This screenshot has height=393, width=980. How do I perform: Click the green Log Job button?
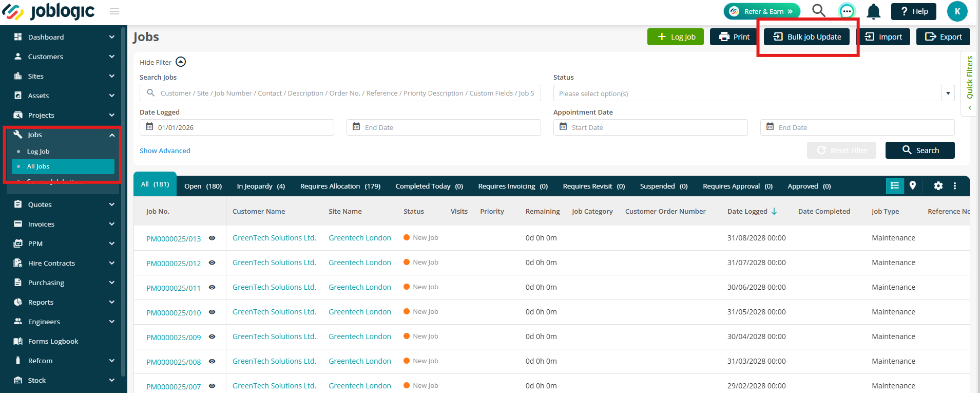coord(676,37)
